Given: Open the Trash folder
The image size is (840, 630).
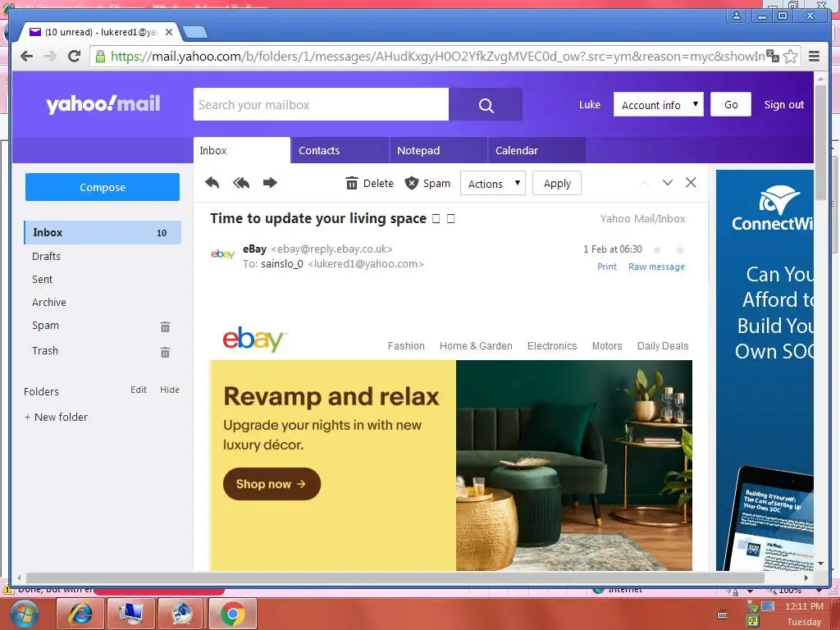Looking at the screenshot, I should [44, 350].
